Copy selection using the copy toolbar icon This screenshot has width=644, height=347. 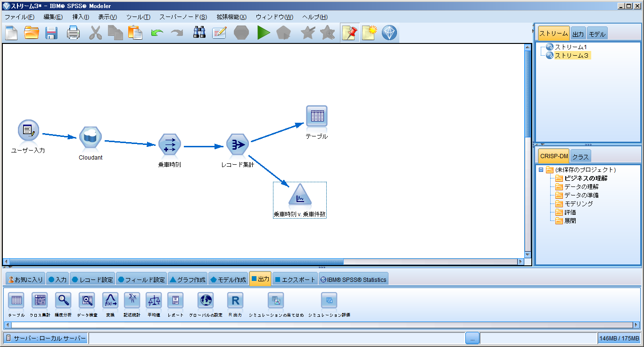click(x=115, y=33)
